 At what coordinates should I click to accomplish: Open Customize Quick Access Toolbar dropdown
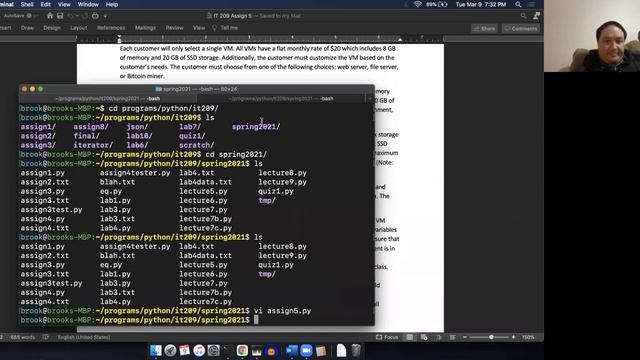pos(105,16)
